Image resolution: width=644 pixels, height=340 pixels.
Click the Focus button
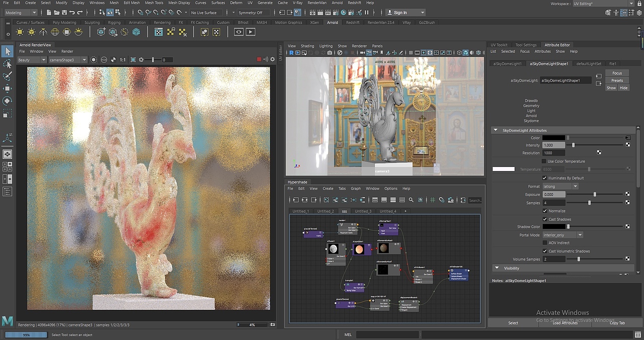point(617,73)
